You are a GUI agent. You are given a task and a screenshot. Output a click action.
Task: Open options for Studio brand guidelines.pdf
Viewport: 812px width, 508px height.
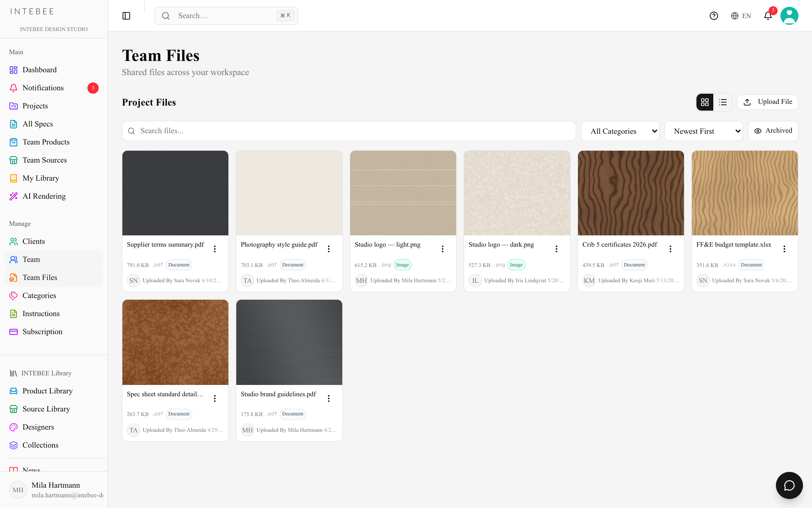329,398
